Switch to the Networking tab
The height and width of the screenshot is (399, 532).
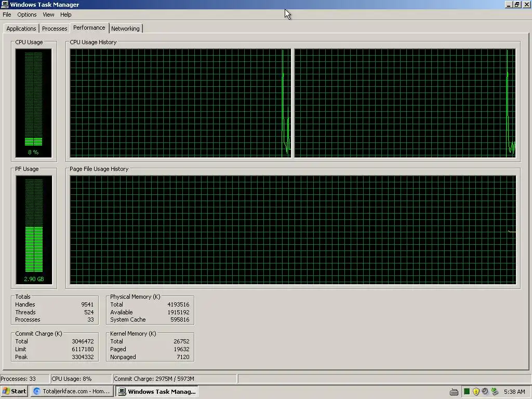click(125, 29)
